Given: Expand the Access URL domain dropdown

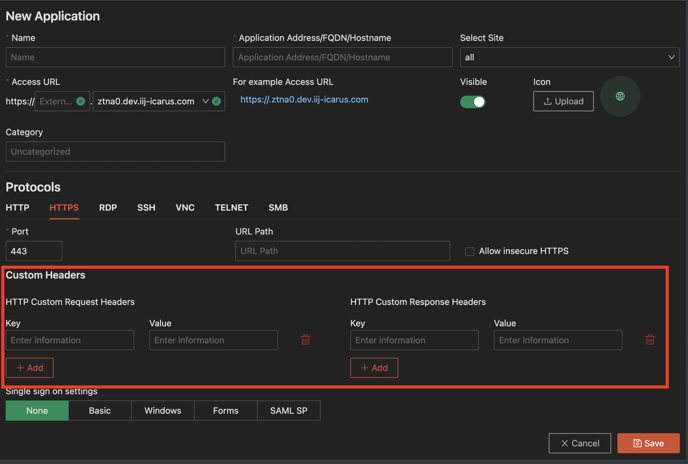Looking at the screenshot, I should pos(205,101).
